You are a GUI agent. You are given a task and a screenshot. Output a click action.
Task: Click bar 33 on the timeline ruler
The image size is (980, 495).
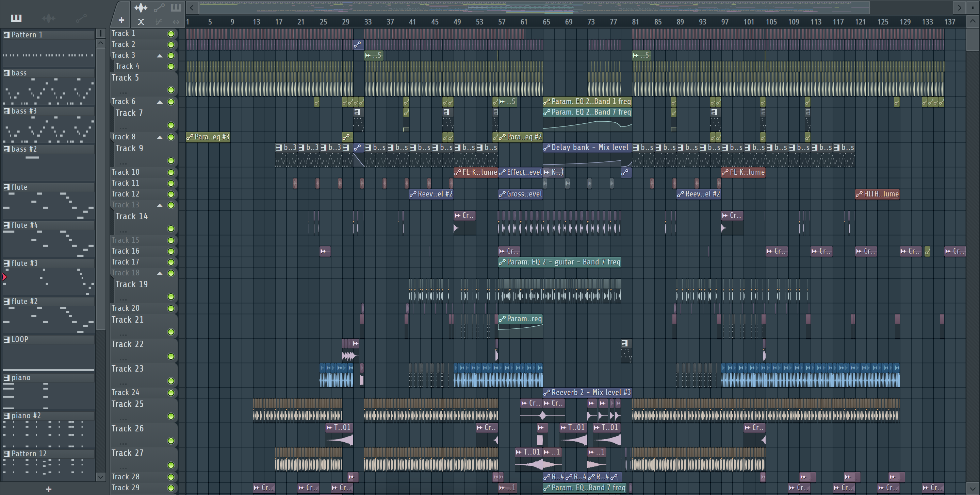tap(368, 22)
